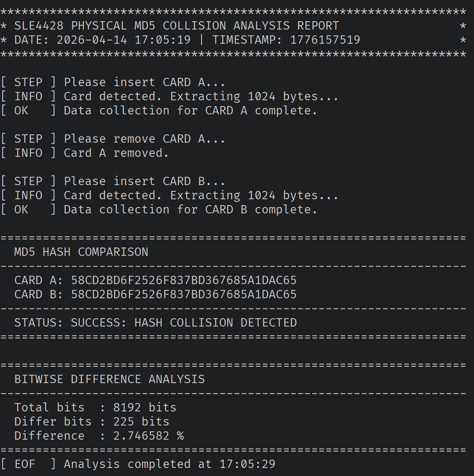
Task: Click "Data collection for CARD A complete."
Action: pos(190,111)
